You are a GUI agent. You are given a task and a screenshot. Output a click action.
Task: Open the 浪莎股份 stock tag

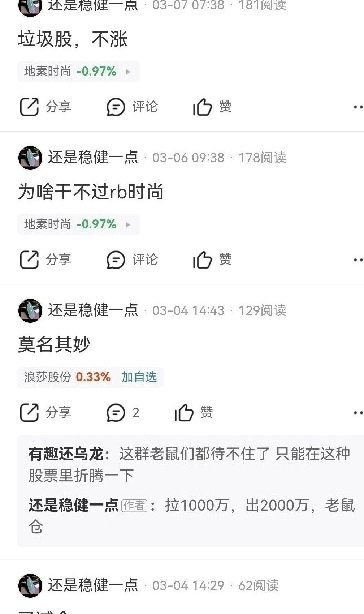coord(67,377)
